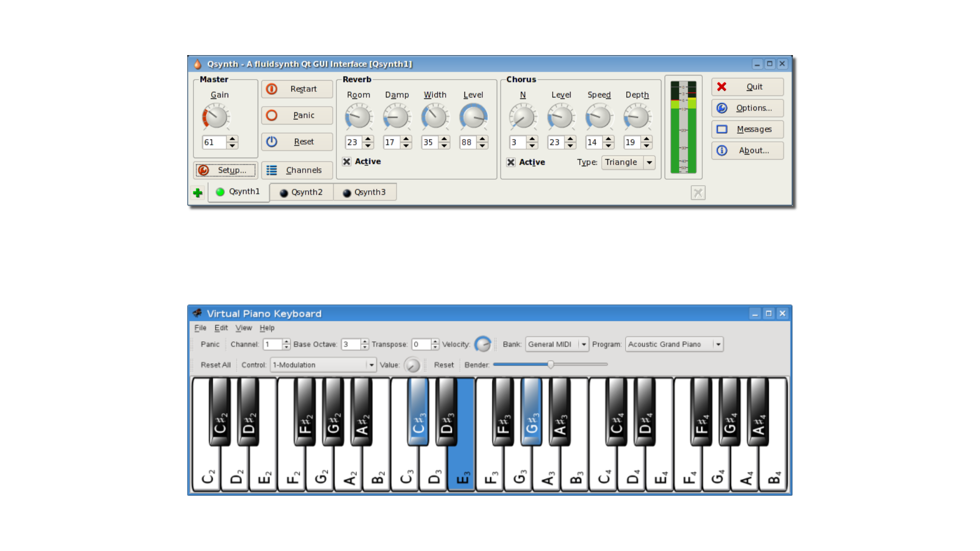Switch to the Qsynth3 tab
This screenshot has height=551, width=980.
pyautogui.click(x=364, y=192)
